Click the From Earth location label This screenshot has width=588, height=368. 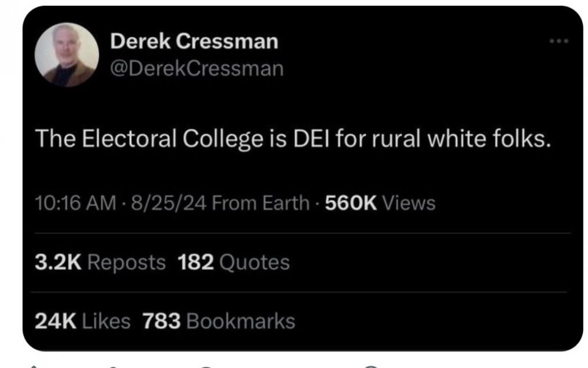point(259,203)
